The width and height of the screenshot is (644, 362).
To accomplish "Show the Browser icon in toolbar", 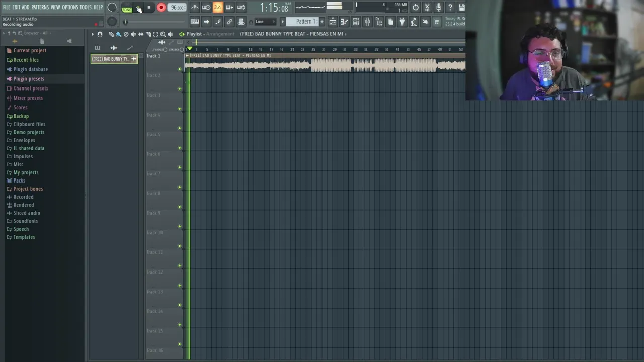I will click(379, 22).
